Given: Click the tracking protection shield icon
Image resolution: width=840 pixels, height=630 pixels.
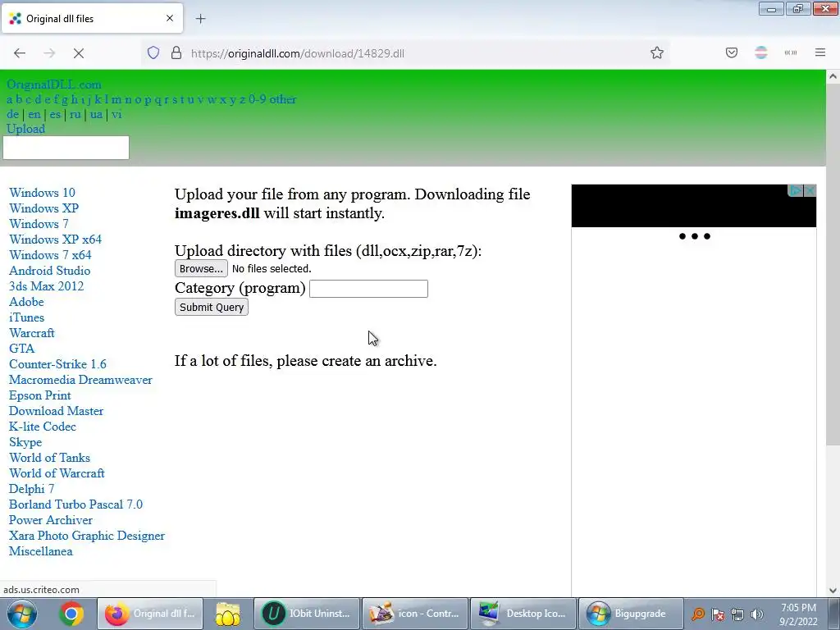Looking at the screenshot, I should [x=153, y=53].
